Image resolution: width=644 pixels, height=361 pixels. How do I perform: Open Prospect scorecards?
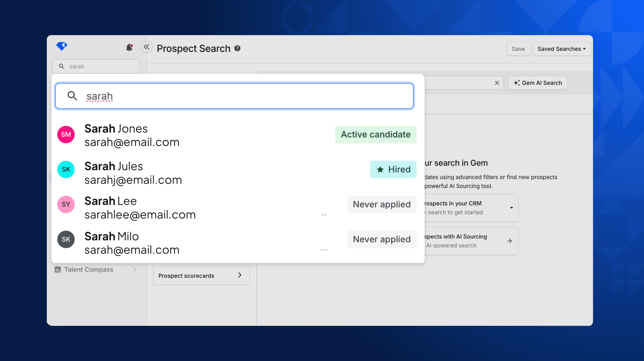(x=201, y=275)
